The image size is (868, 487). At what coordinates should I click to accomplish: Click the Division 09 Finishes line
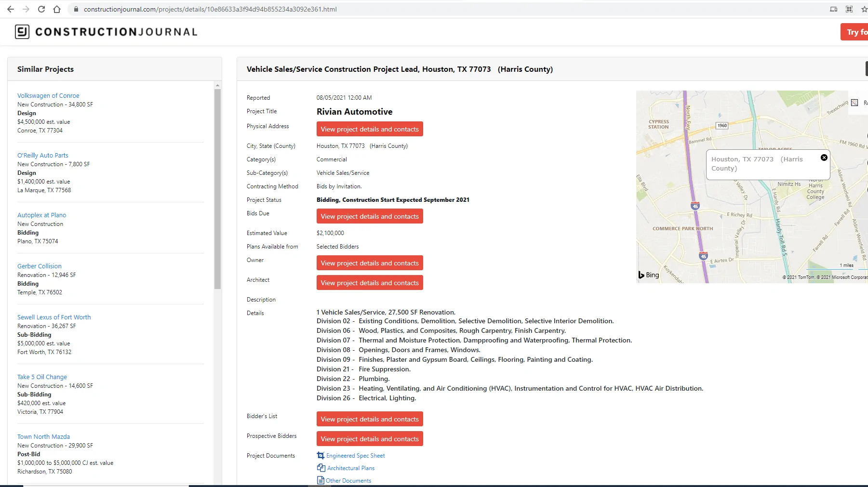pos(455,360)
